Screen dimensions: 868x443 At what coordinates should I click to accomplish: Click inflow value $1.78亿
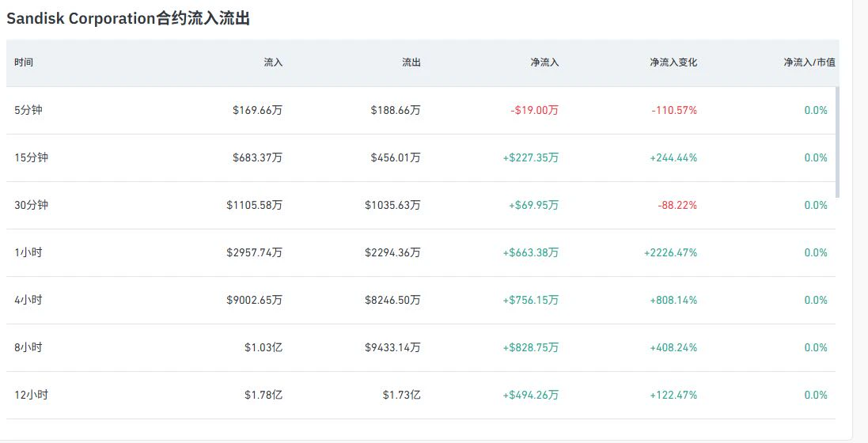coord(263,396)
